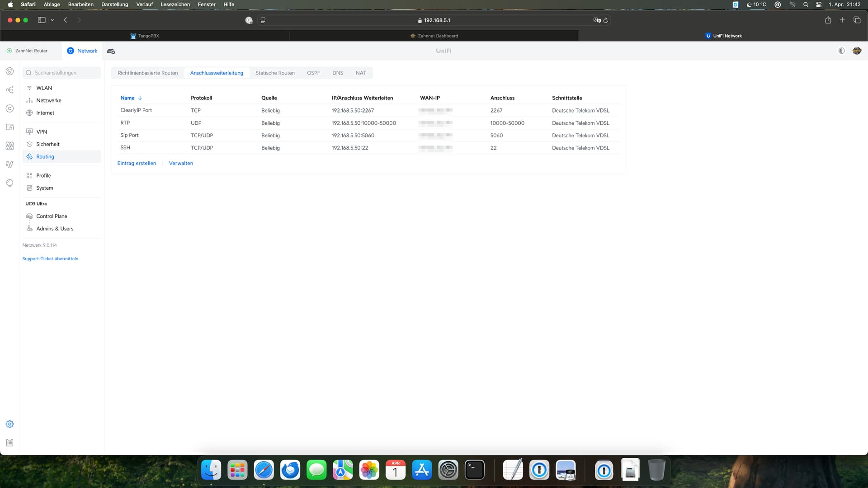Click the device manager icon next to Network

point(111,51)
